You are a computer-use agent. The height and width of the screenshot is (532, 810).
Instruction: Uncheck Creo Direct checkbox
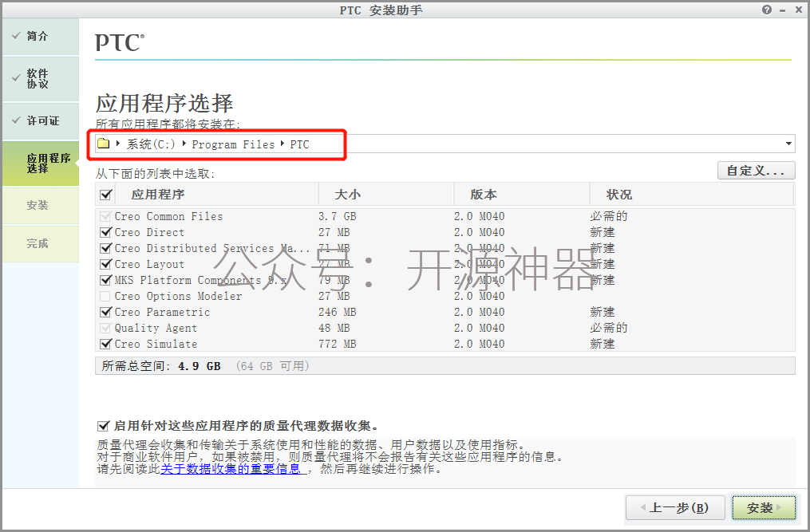[105, 232]
